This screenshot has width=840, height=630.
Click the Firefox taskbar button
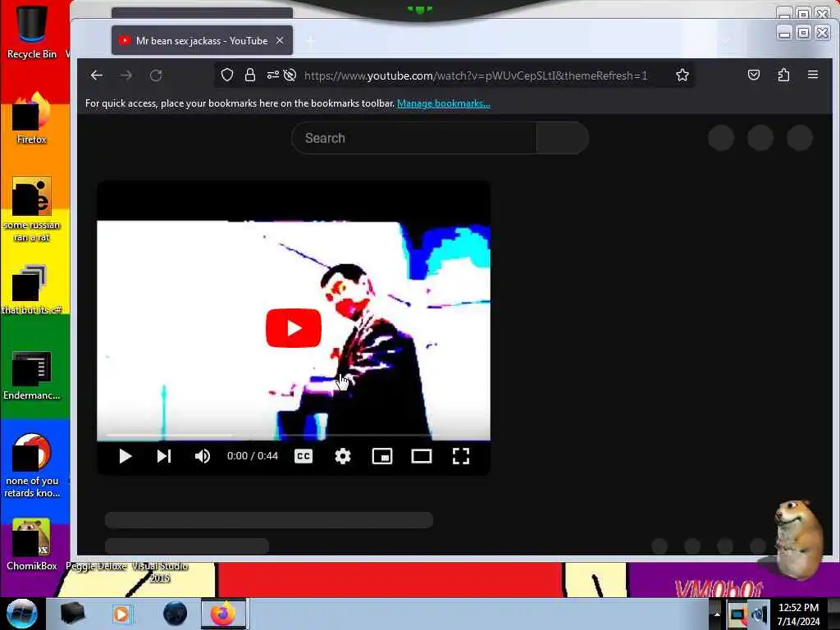click(x=223, y=614)
